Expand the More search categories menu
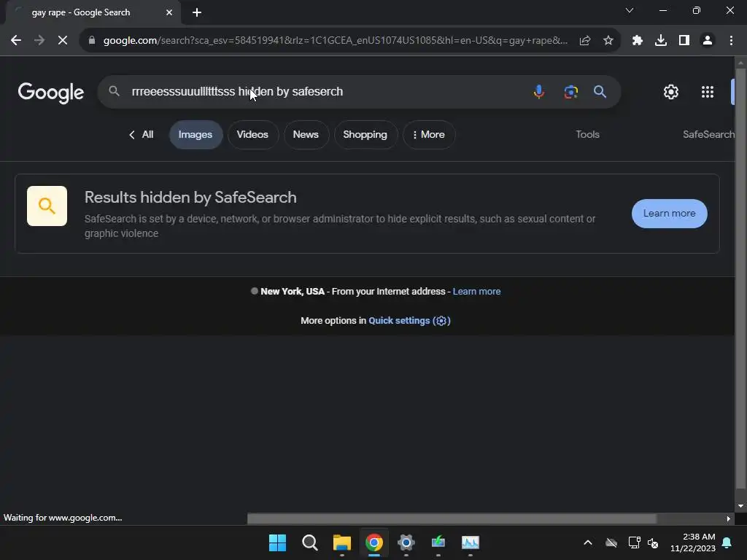747x560 pixels. pyautogui.click(x=429, y=135)
